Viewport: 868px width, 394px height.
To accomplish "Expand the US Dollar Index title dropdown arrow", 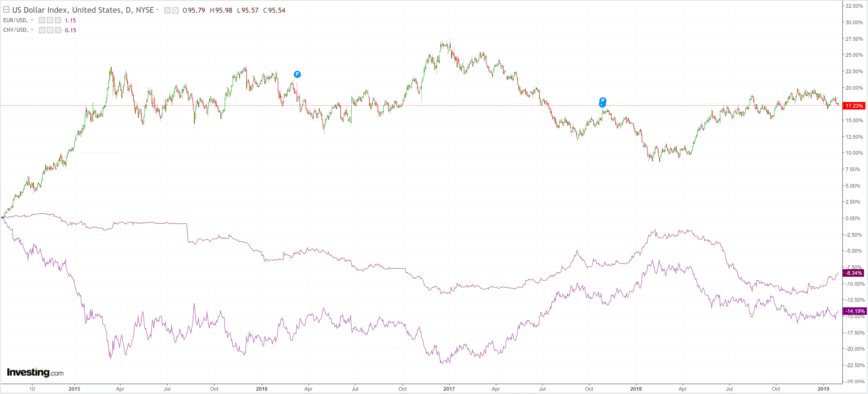I will (157, 10).
